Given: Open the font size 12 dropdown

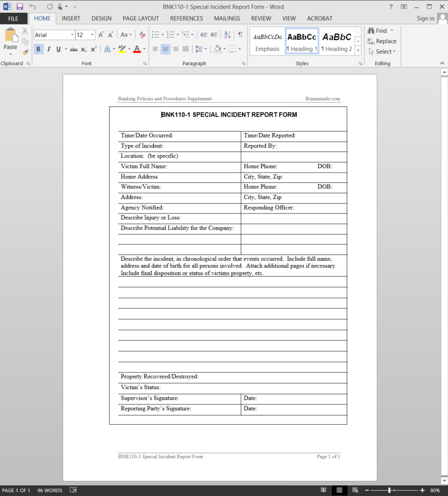Looking at the screenshot, I should click(x=92, y=35).
